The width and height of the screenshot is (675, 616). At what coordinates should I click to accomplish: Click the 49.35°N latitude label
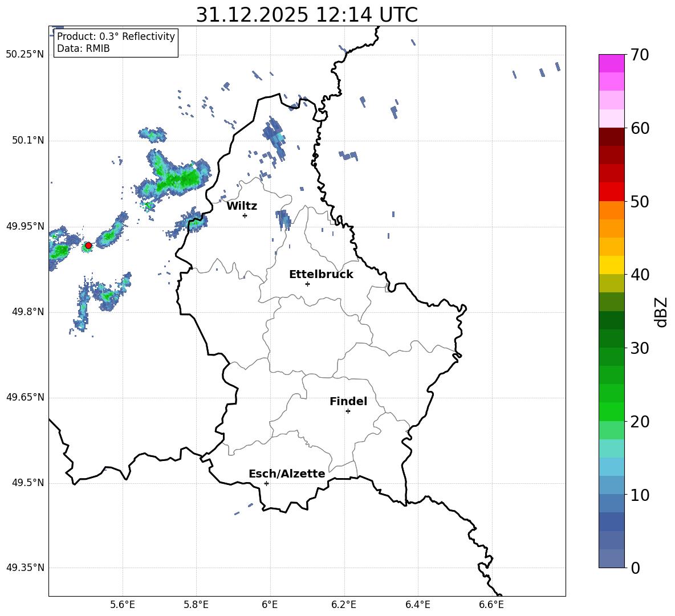coord(25,568)
